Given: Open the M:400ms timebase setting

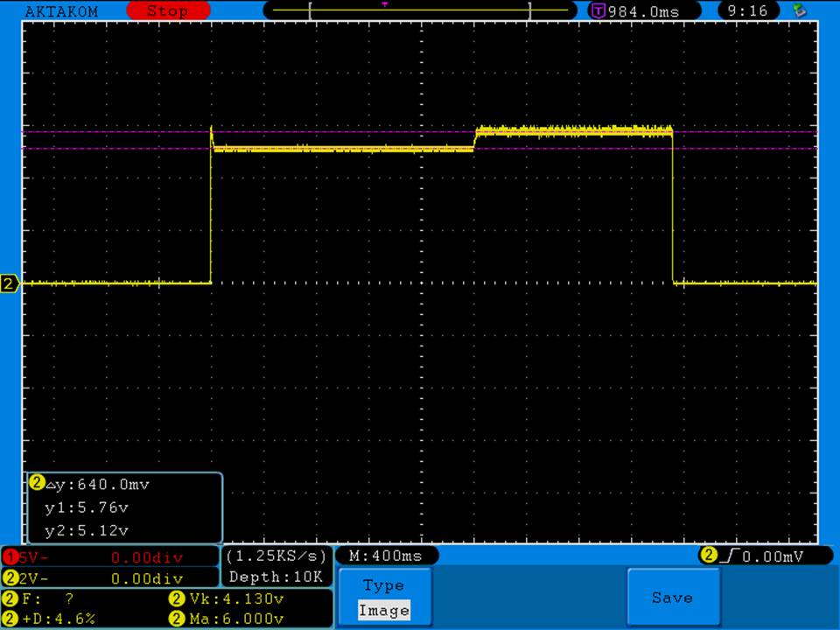Looking at the screenshot, I should click(x=386, y=556).
